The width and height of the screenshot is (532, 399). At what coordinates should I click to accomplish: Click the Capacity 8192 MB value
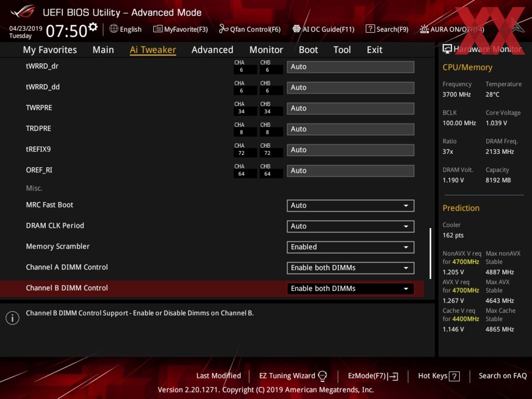tap(498, 180)
